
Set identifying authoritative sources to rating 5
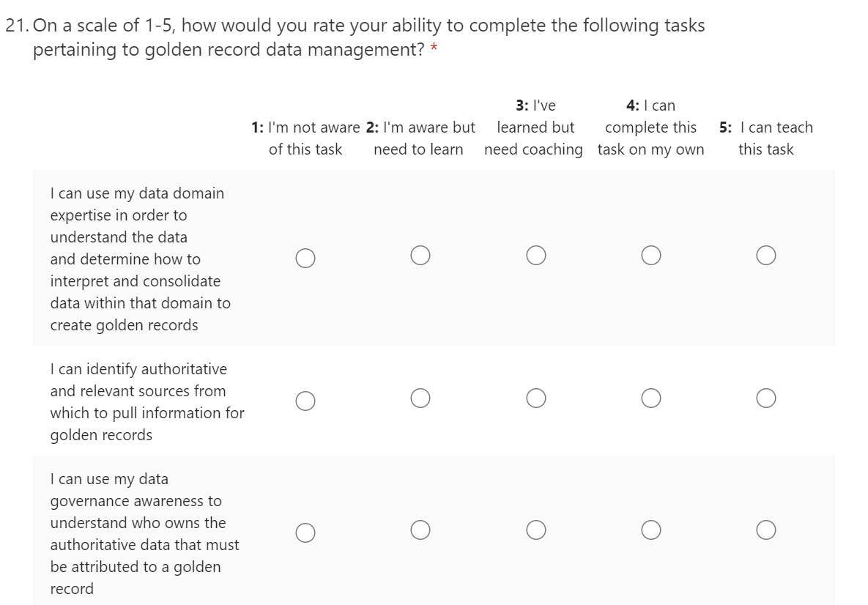766,398
